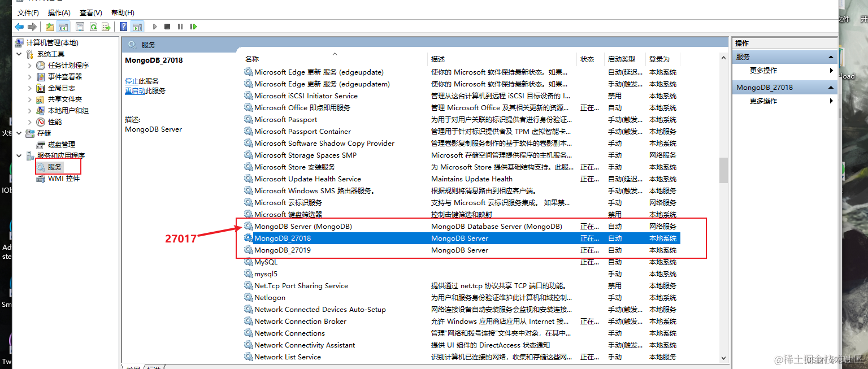The image size is (868, 369).
Task: Select Microsoft Update Health Service row
Action: coord(461,179)
